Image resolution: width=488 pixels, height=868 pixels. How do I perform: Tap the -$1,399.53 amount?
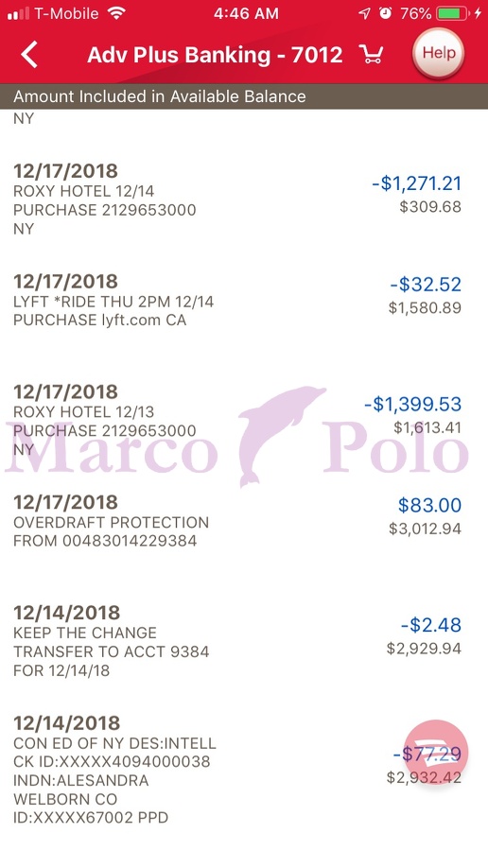[x=412, y=404]
